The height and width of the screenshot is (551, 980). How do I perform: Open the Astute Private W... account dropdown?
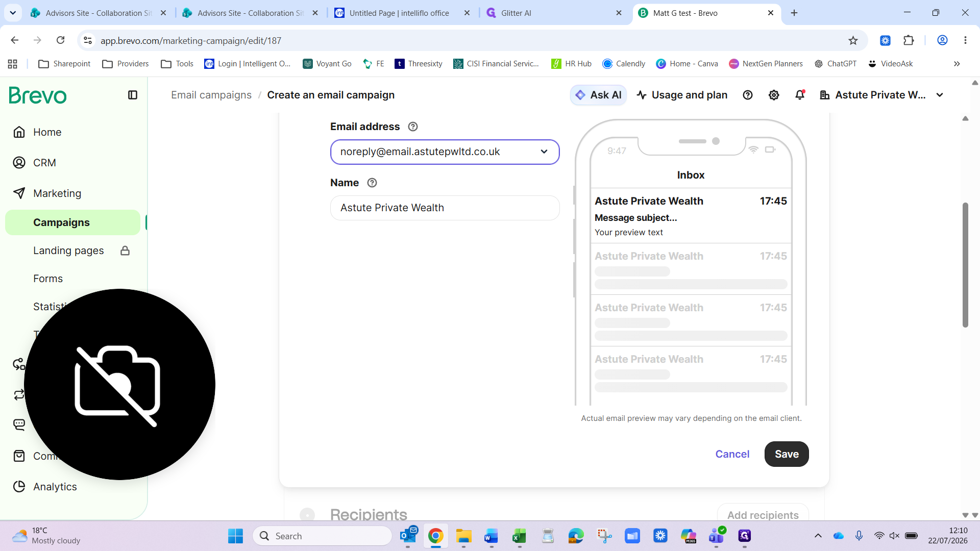(882, 95)
